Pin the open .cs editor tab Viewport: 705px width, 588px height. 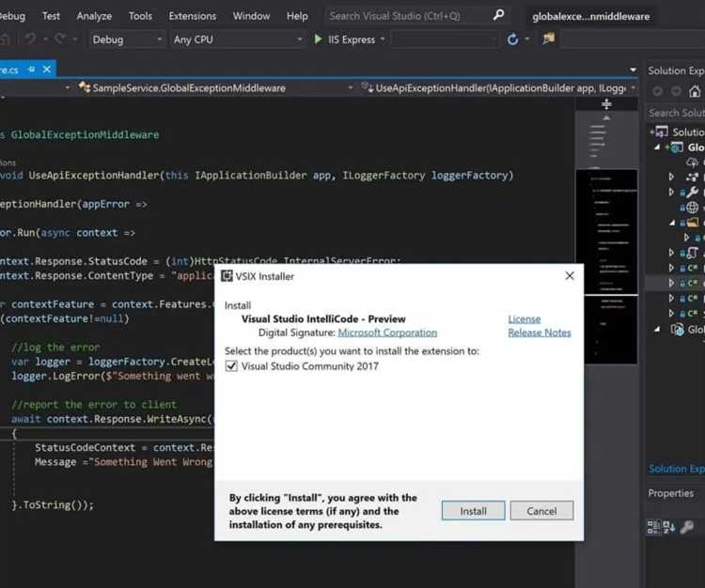tap(31, 70)
